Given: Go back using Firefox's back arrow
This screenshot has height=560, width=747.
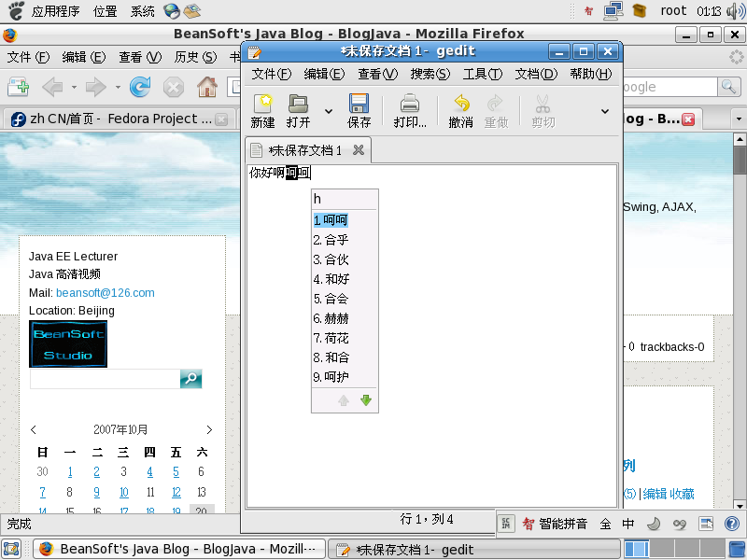Looking at the screenshot, I should click(x=53, y=87).
